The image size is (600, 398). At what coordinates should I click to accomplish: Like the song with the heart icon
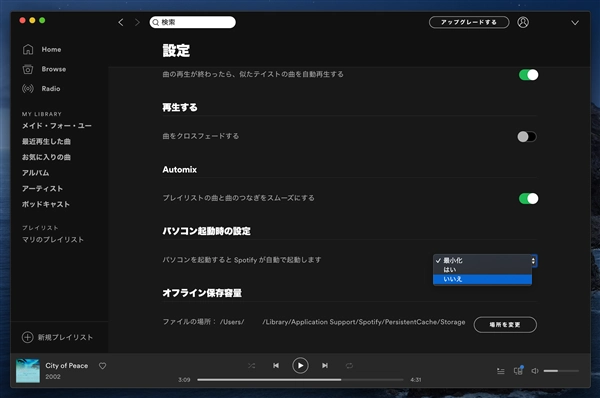[103, 366]
